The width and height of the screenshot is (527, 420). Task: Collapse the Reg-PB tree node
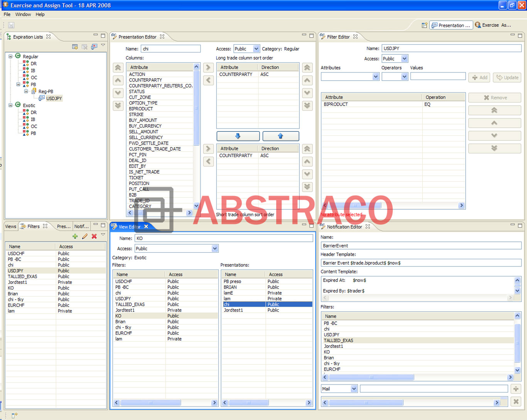26,91
